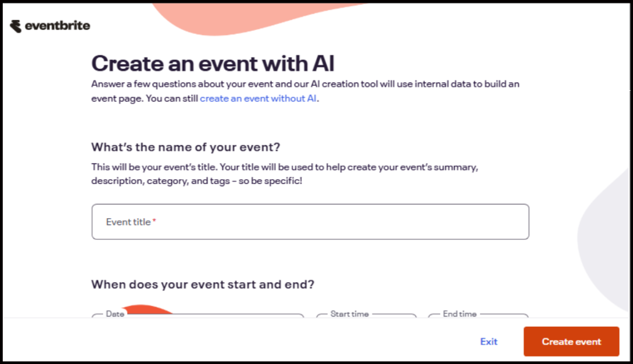Click the 'Event title' placeholder label

[x=128, y=222]
